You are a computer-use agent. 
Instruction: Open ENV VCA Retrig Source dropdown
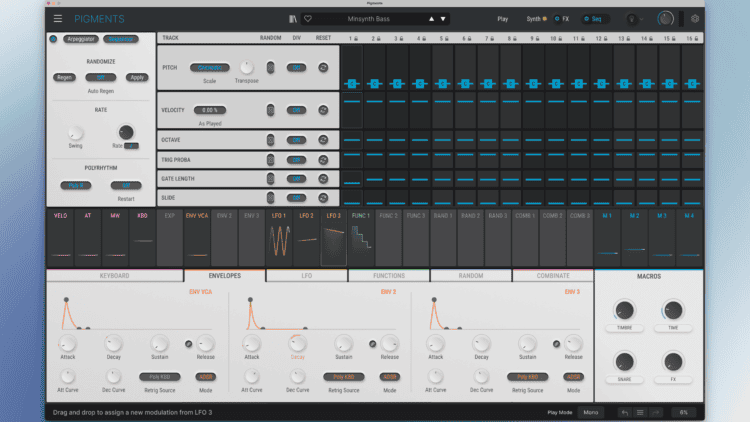tap(160, 377)
